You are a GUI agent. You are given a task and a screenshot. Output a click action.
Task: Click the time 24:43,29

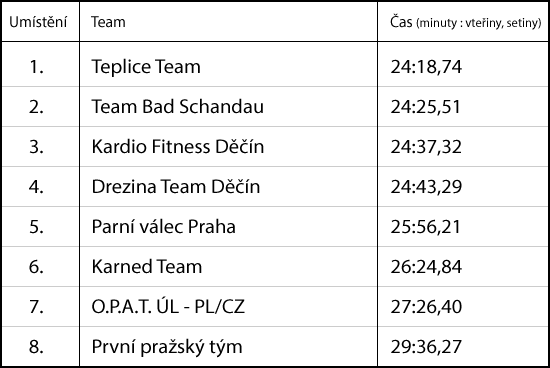pyautogui.click(x=426, y=187)
